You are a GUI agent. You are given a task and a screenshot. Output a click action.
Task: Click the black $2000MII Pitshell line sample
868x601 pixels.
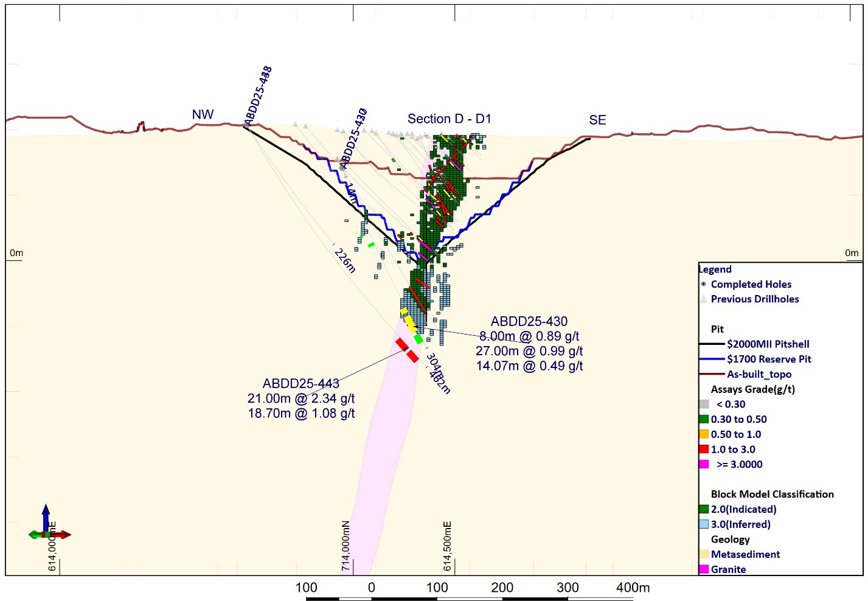(712, 344)
